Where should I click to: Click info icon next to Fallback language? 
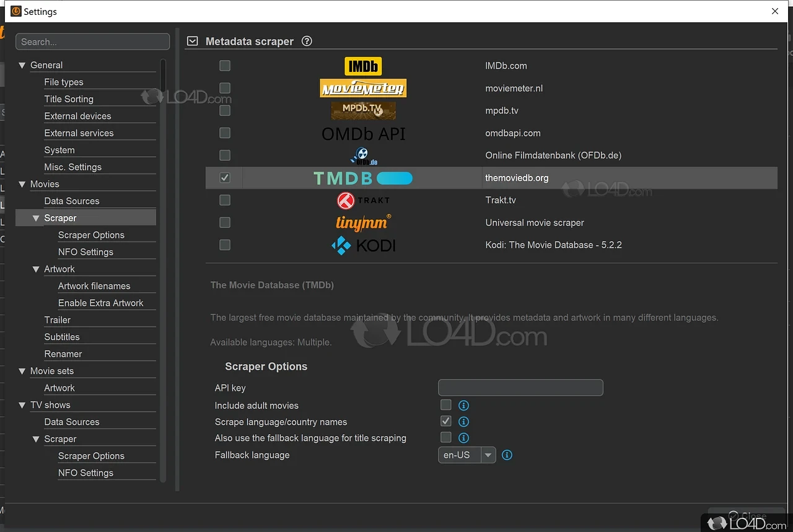point(507,455)
